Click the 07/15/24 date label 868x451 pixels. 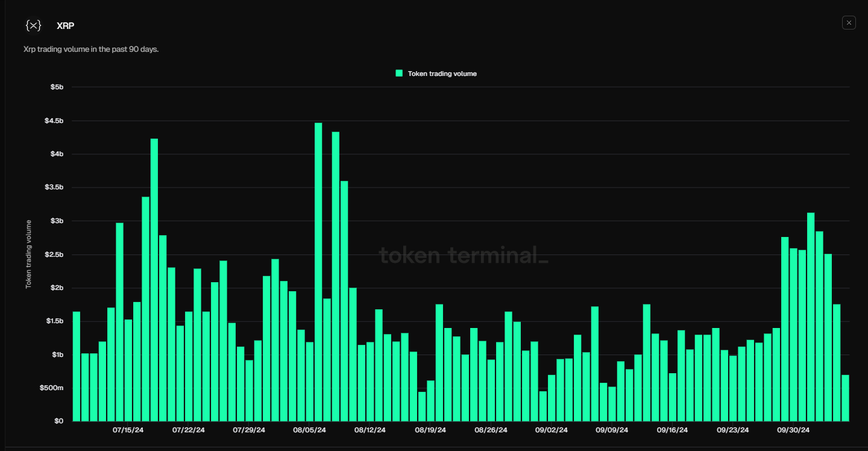click(128, 430)
